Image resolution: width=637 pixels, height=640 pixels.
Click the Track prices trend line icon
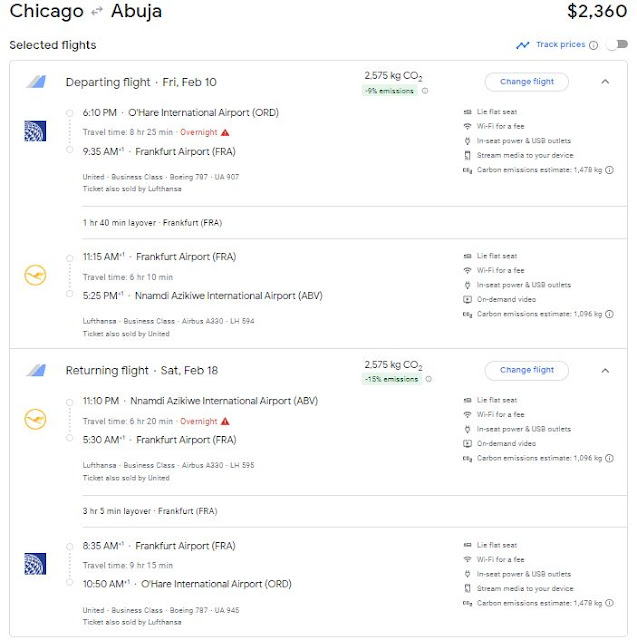click(x=523, y=45)
